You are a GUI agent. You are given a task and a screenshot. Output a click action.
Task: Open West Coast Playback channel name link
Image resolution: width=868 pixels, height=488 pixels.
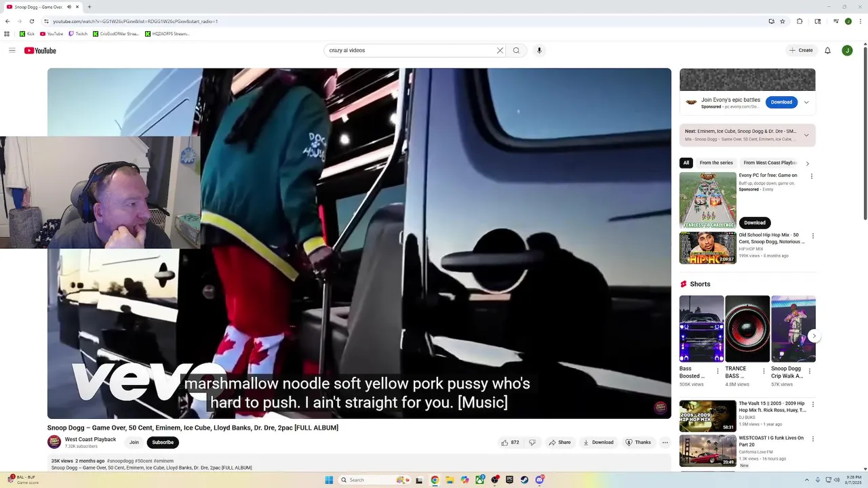coord(90,439)
